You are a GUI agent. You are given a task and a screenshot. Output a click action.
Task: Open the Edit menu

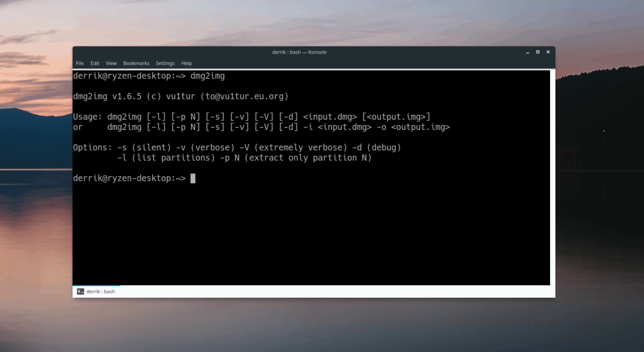pos(95,63)
